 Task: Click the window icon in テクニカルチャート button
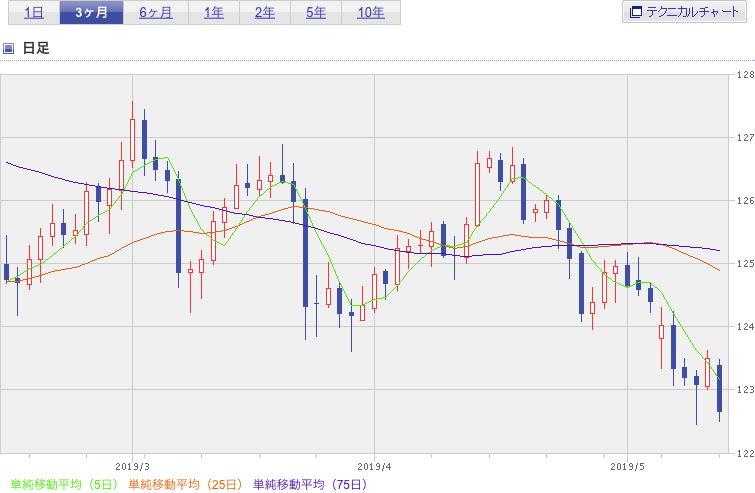point(636,12)
